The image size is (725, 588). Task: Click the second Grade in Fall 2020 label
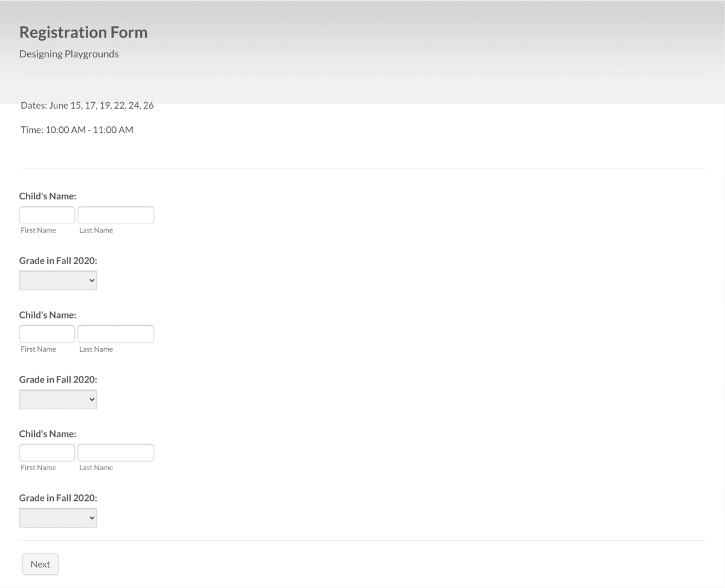click(x=57, y=379)
